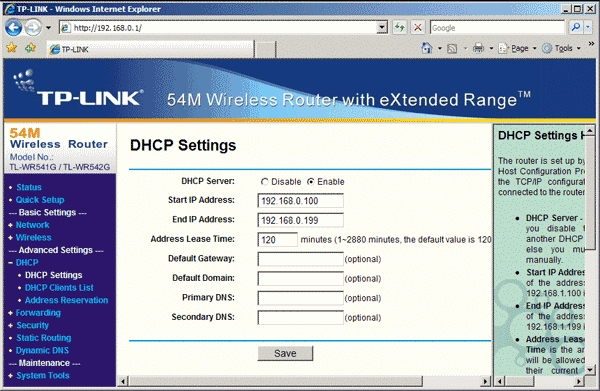600x391 pixels.
Task: Open the Quick Setup link
Action: click(x=40, y=200)
